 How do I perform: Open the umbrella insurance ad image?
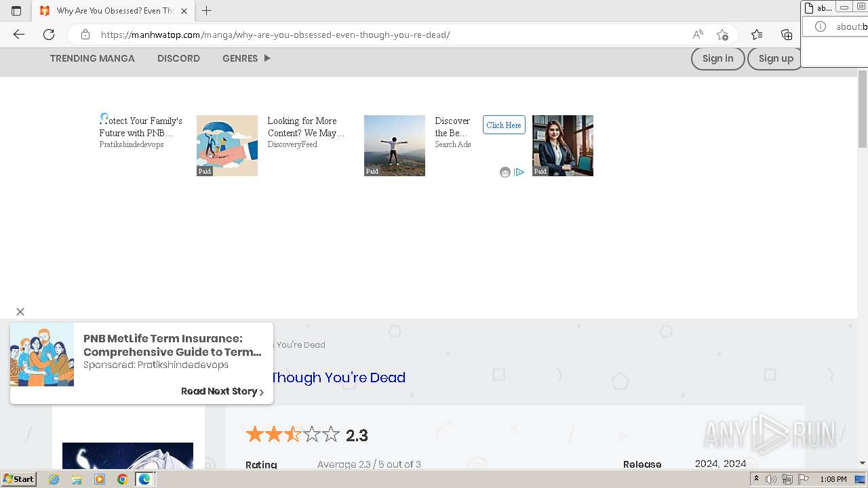pos(227,146)
